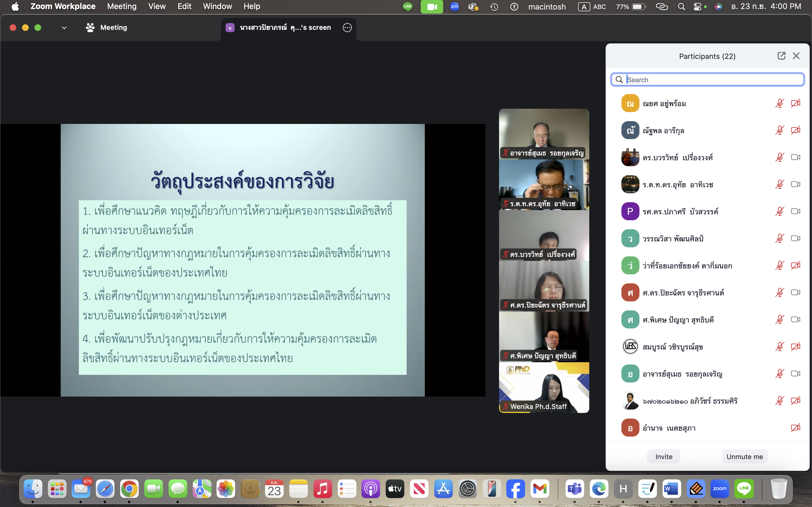The height and width of the screenshot is (507, 812).
Task: Toggle the mute icon for สมบูรณ์ วชิรบูรณ์สุข
Action: (x=780, y=346)
